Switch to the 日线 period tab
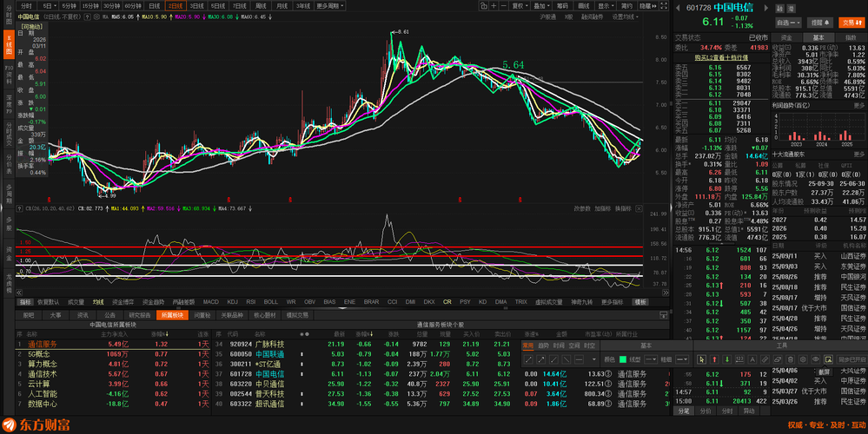The image size is (868, 434). pyautogui.click(x=155, y=6)
